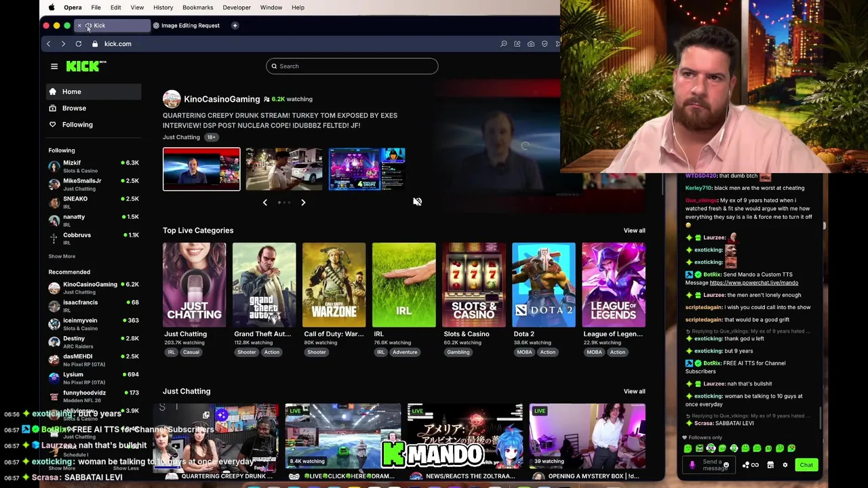Open the chat shop storefront icon
This screenshot has width=868, height=488.
pyautogui.click(x=770, y=465)
